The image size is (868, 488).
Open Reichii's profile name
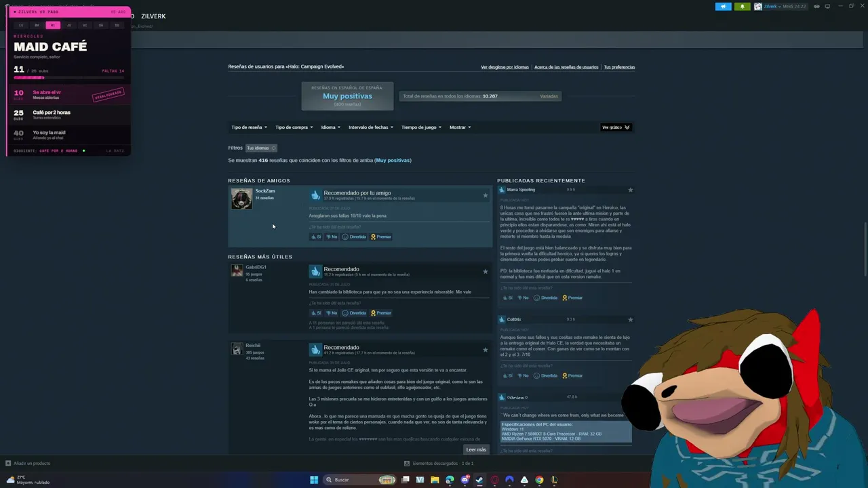253,346
